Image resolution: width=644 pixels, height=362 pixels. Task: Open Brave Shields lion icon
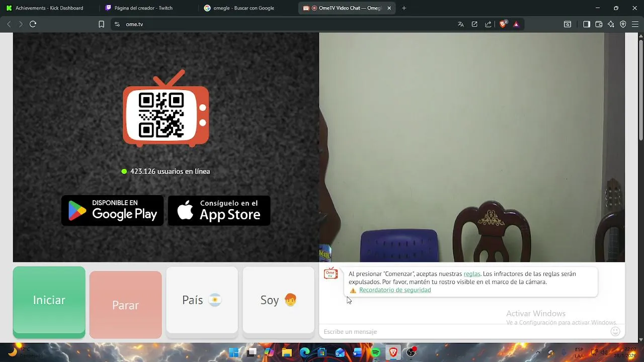(x=503, y=24)
